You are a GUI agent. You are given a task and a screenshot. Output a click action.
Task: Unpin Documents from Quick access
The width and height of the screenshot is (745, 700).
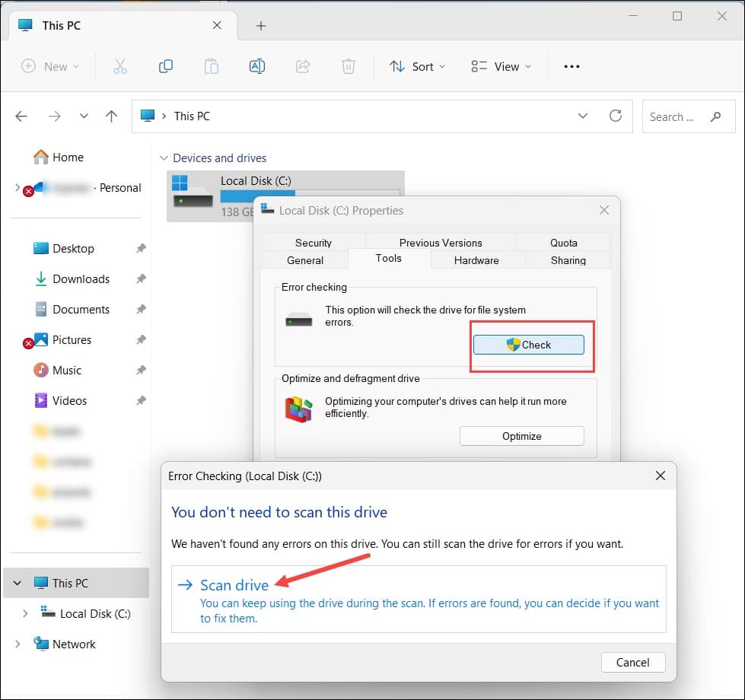tap(141, 309)
